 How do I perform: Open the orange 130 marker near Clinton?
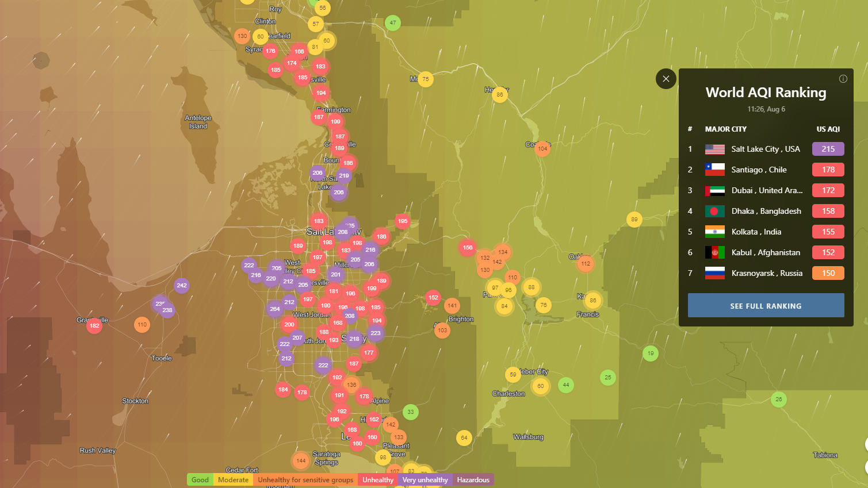pos(243,36)
